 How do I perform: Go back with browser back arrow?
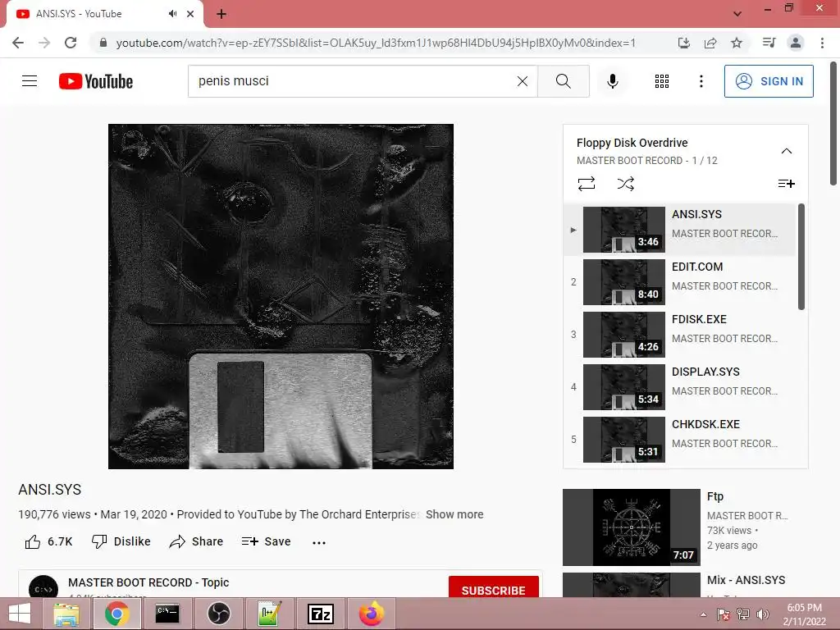tap(18, 43)
